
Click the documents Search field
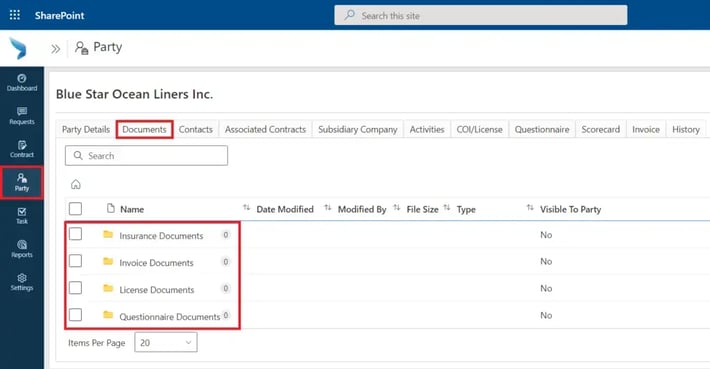146,156
